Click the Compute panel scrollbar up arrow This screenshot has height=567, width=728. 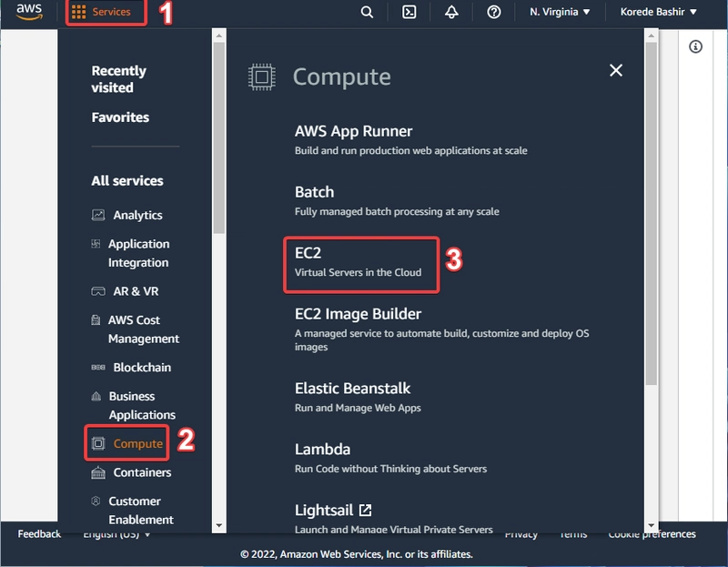pos(652,35)
